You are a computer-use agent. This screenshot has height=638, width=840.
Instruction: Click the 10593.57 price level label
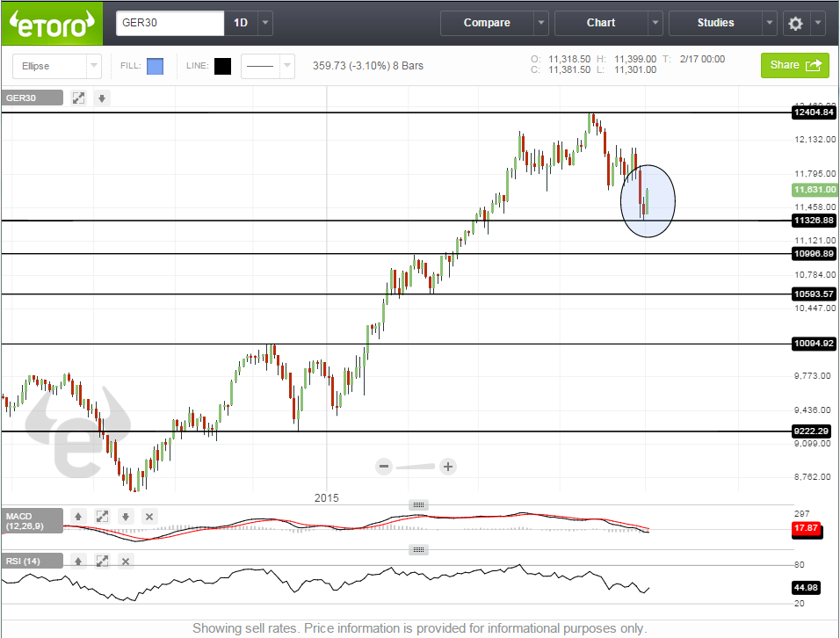coord(814,294)
